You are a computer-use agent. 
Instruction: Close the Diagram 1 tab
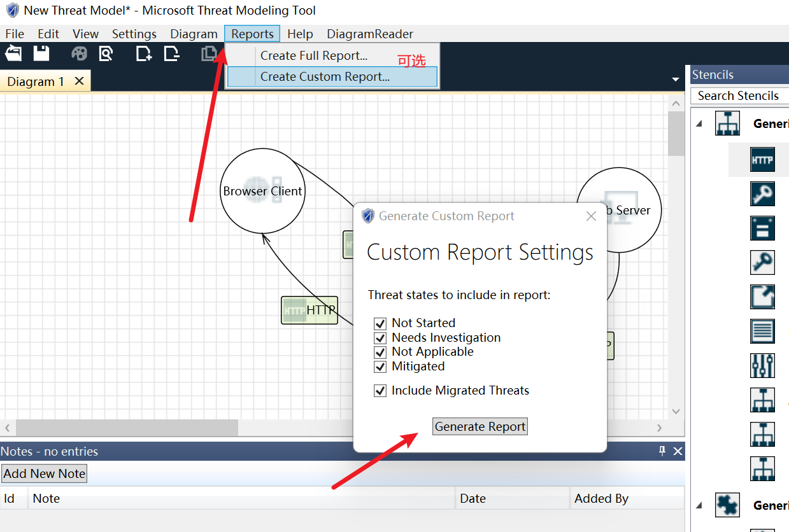tap(79, 81)
